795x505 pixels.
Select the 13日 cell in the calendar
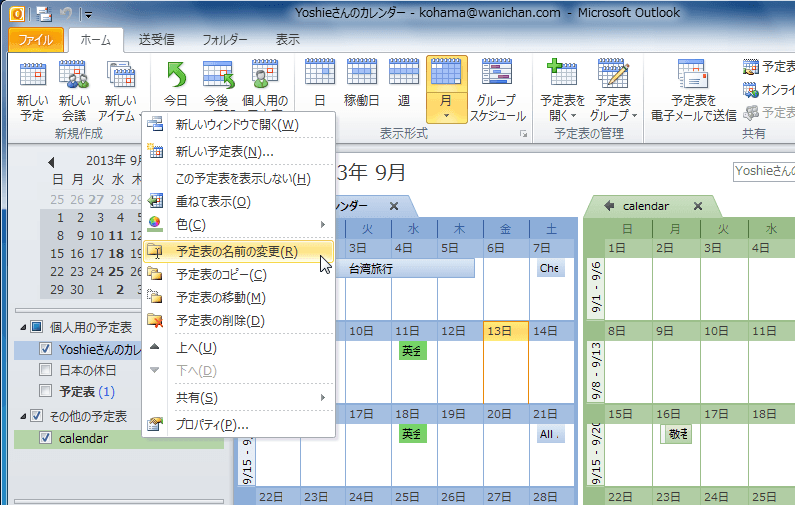point(506,362)
